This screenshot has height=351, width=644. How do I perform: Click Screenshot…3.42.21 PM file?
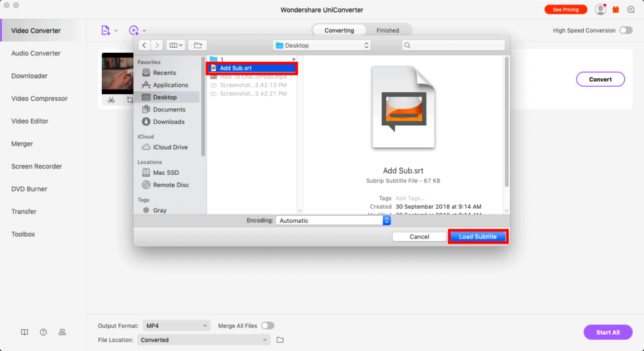[x=252, y=94]
